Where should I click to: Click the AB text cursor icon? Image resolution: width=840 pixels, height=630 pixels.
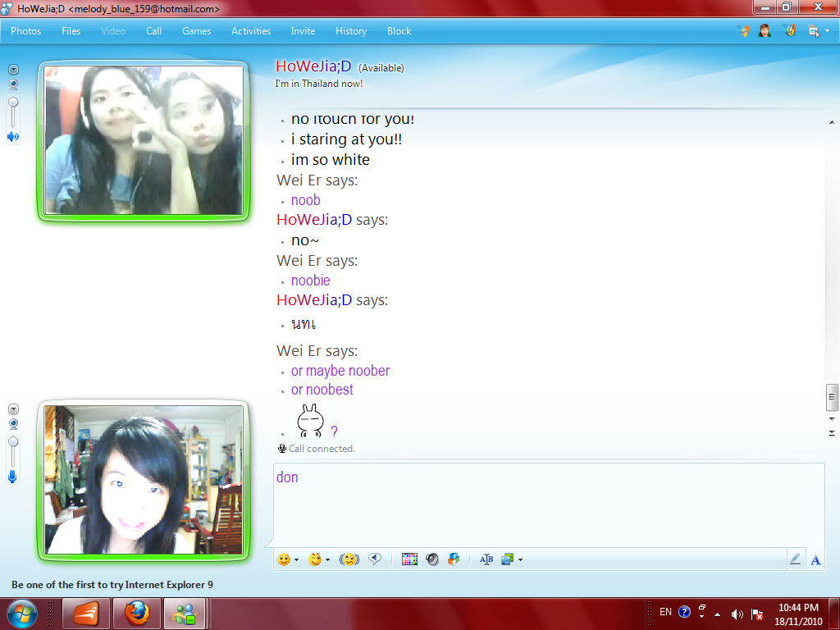486,559
